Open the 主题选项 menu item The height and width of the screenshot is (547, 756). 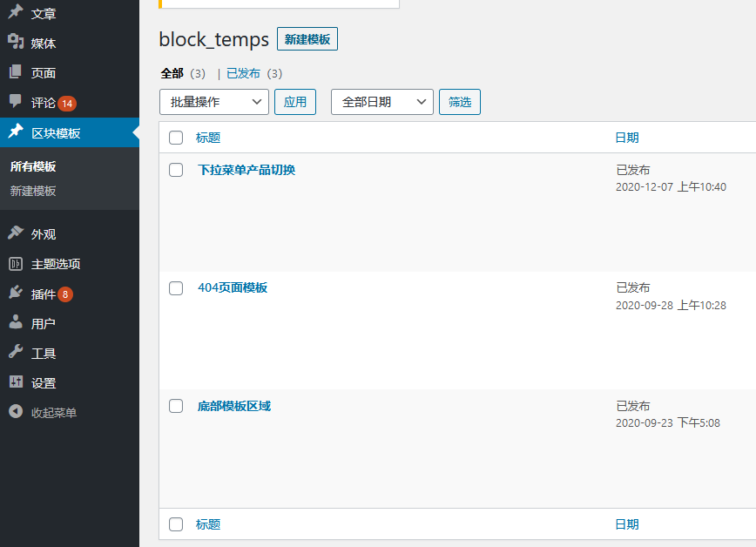click(x=56, y=264)
